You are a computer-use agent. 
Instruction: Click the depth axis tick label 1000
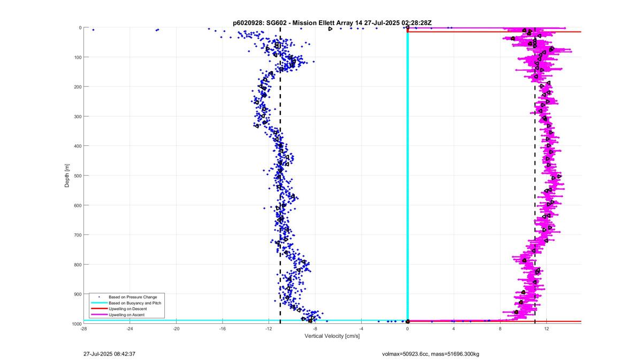(77, 324)
